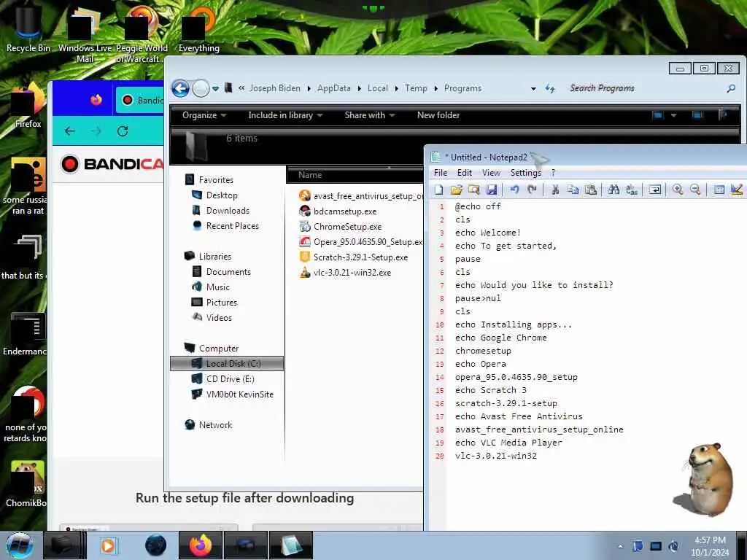This screenshot has height=560, width=747.
Task: Open the Share with dropdown
Action: [370, 115]
